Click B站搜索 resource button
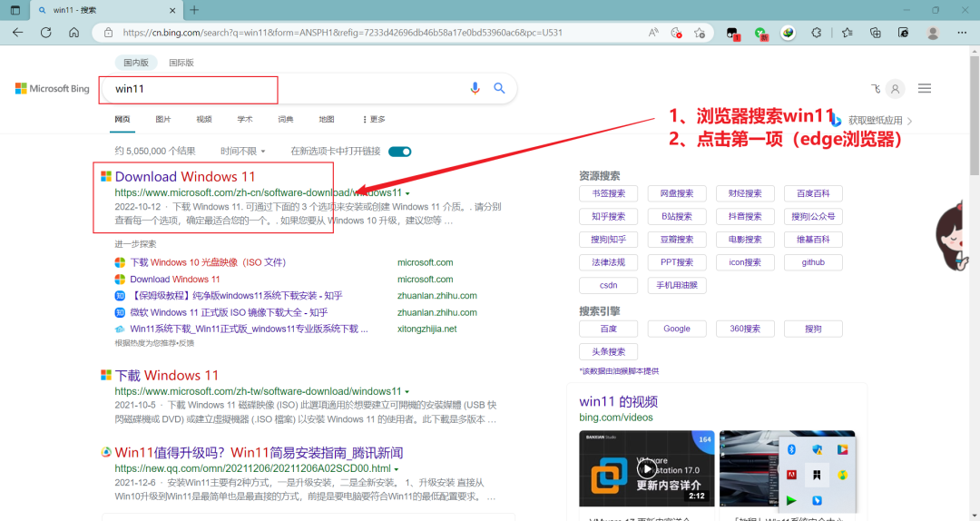Screen dimensions: 980x521 (677, 216)
